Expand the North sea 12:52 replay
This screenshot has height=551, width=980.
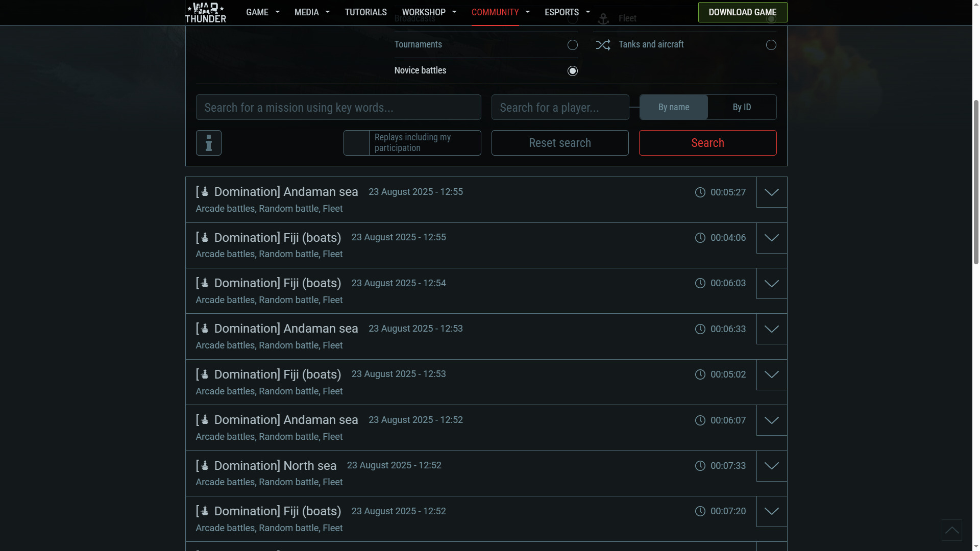pyautogui.click(x=771, y=466)
